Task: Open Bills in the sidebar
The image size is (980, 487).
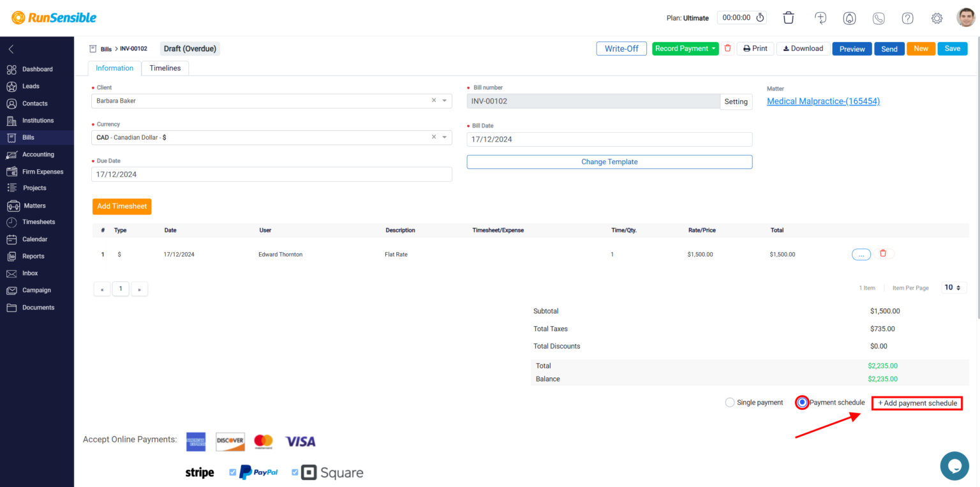Action: pos(37,137)
